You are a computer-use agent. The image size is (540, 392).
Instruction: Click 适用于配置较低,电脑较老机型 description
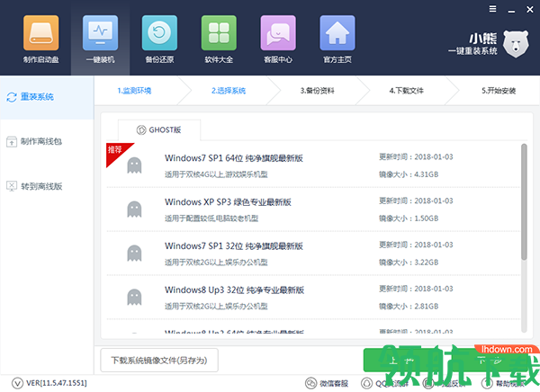tap(211, 218)
